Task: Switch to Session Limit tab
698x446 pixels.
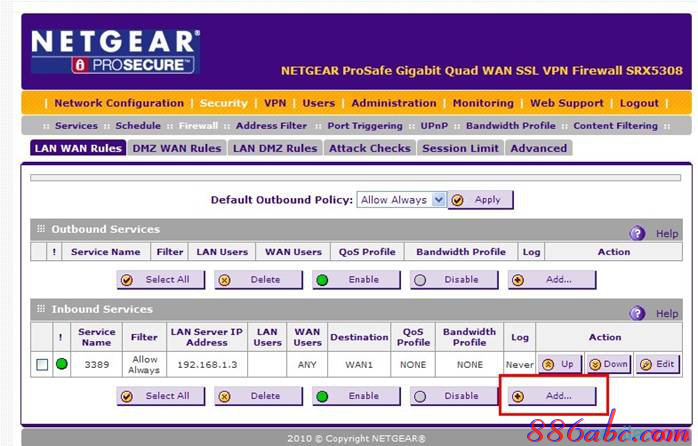Action: pyautogui.click(x=460, y=148)
